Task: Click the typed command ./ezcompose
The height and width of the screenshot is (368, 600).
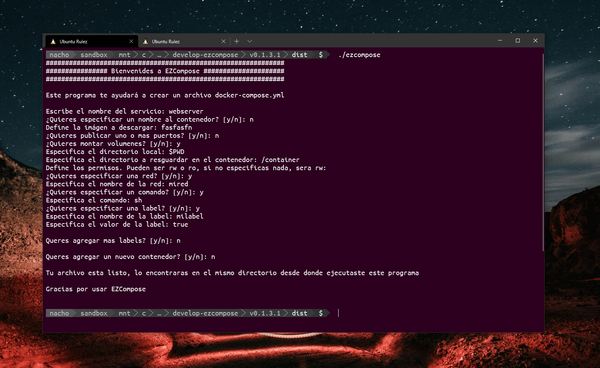Action: tap(359, 55)
